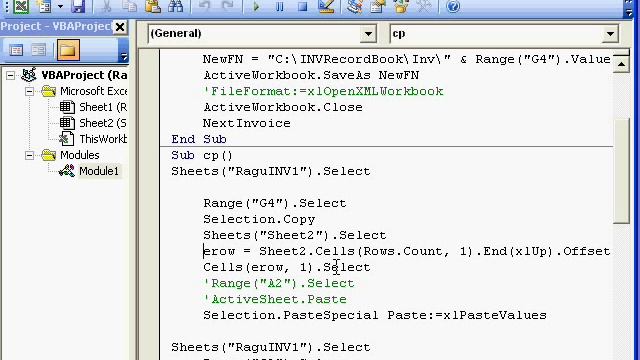Screen dimensions: 640x360
Task: Click the 'NextInvoice' code line
Action: (x=247, y=123)
